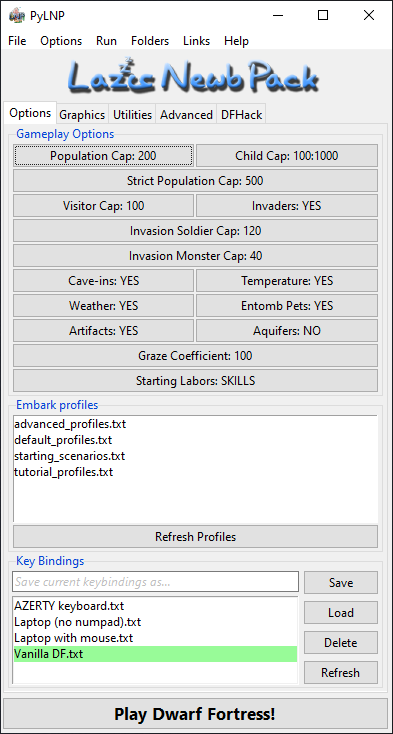
Task: Click the Refresh keybindings button
Action: click(341, 672)
